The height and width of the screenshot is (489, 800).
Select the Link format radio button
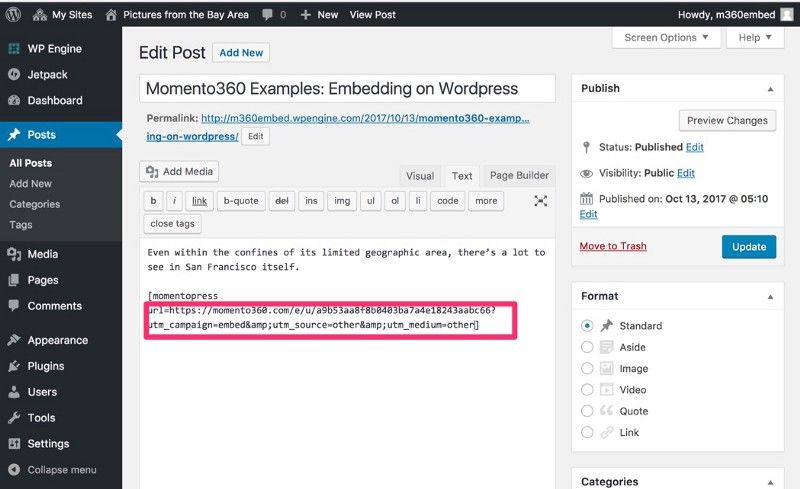tap(587, 432)
